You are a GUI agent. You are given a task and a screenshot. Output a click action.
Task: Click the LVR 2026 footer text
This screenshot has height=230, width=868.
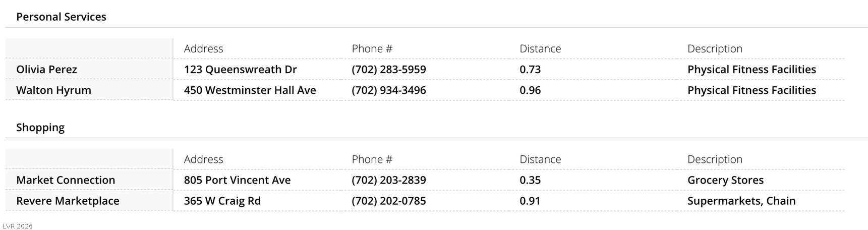[18, 226]
